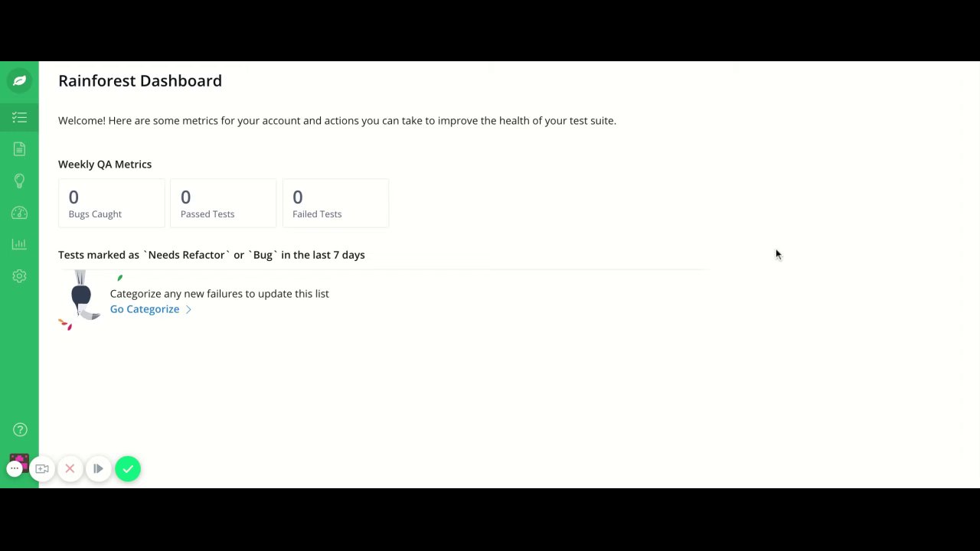Open the three-dots more options button
The image size is (980, 551).
(15, 468)
